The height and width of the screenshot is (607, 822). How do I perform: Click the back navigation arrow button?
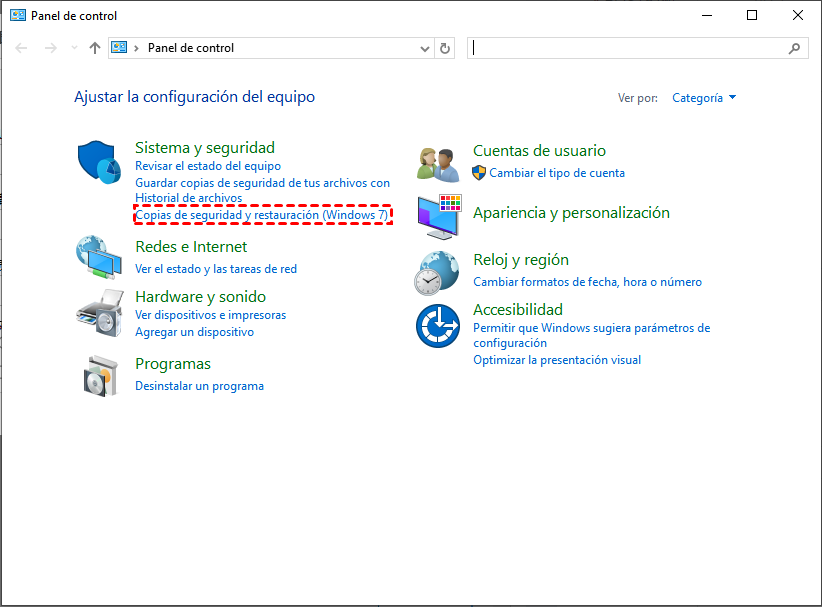tap(20, 47)
